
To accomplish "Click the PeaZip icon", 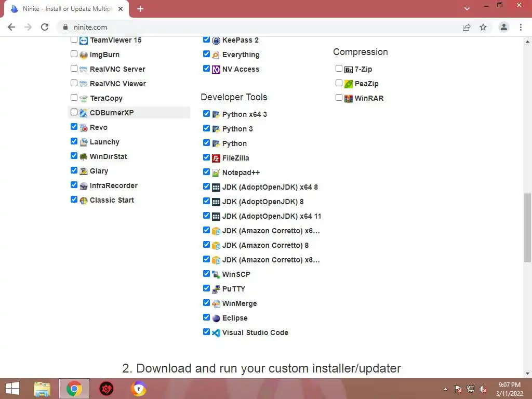I will point(349,84).
